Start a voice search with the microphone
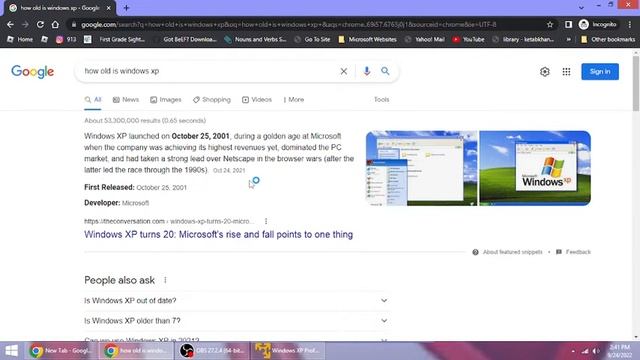Viewport: 640px width, 360px height. 367,71
